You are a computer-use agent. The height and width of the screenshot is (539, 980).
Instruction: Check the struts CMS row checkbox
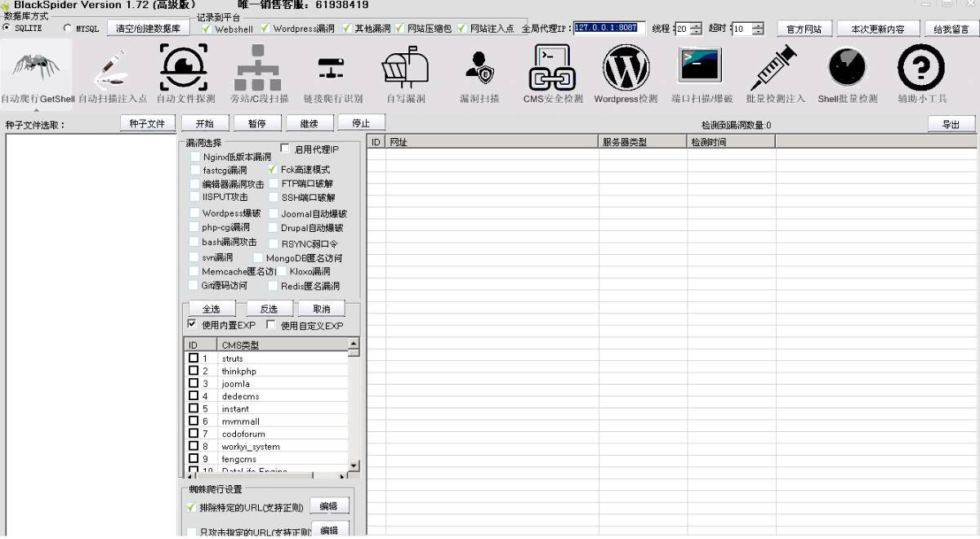(194, 358)
